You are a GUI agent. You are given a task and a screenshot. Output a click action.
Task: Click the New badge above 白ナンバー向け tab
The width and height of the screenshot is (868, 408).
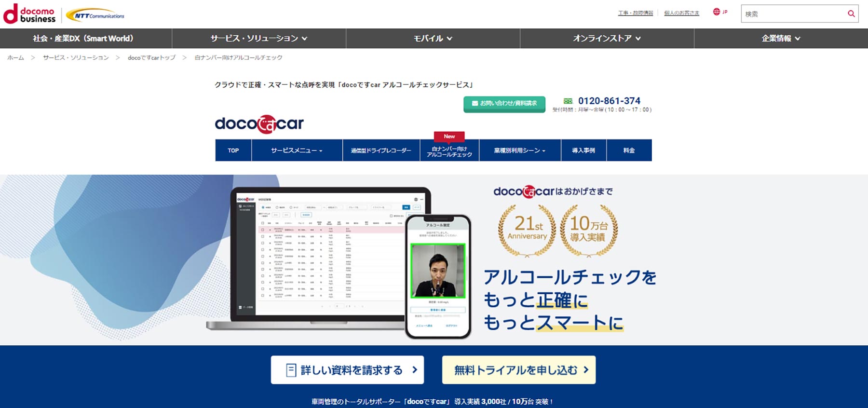[x=449, y=136]
